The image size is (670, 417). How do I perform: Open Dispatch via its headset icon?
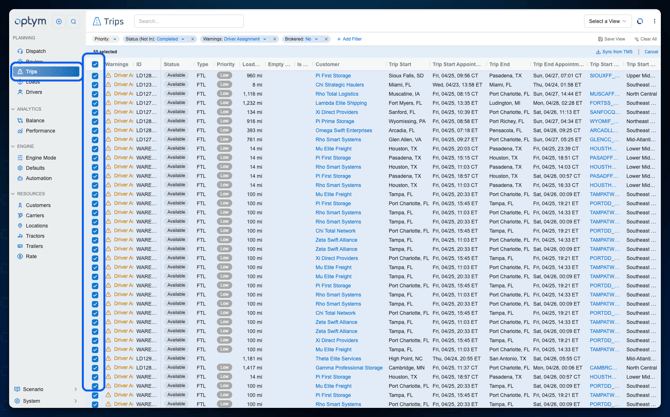click(20, 51)
